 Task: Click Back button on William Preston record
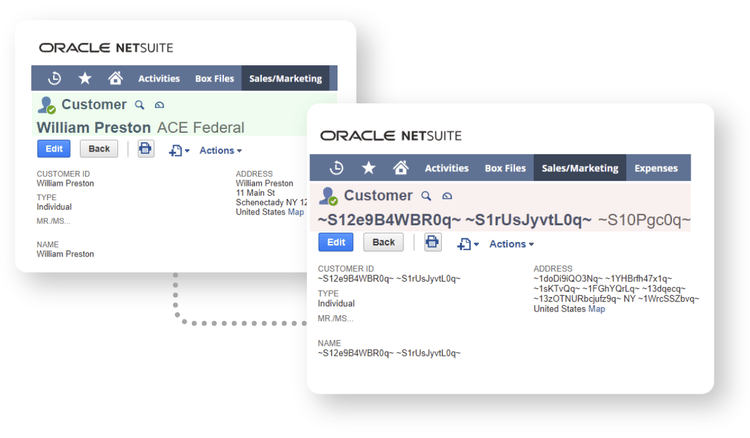[99, 149]
